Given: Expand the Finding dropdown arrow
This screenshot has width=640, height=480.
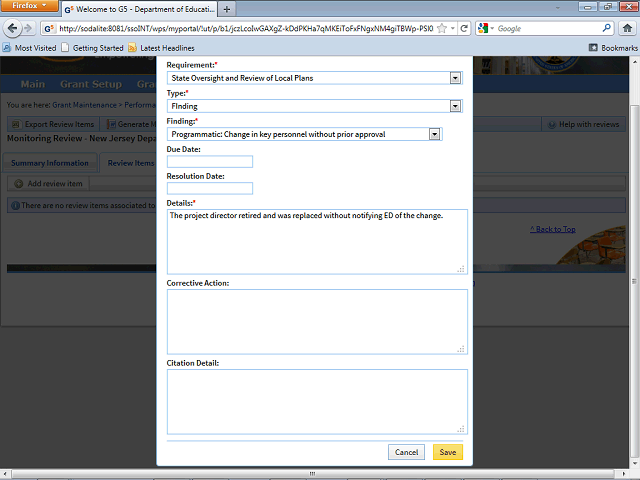Looking at the screenshot, I should pos(435,134).
